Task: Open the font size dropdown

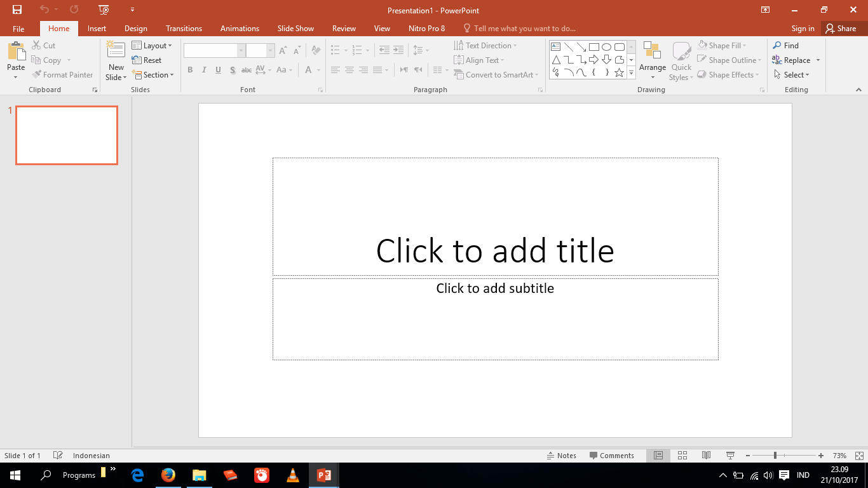Action: [269, 50]
